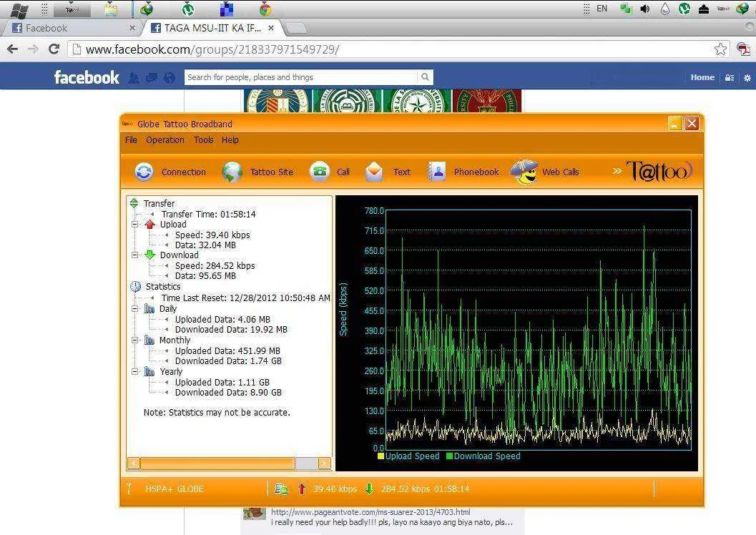Launch Web Calls smiley icon
This screenshot has height=535, width=756.
click(x=524, y=172)
